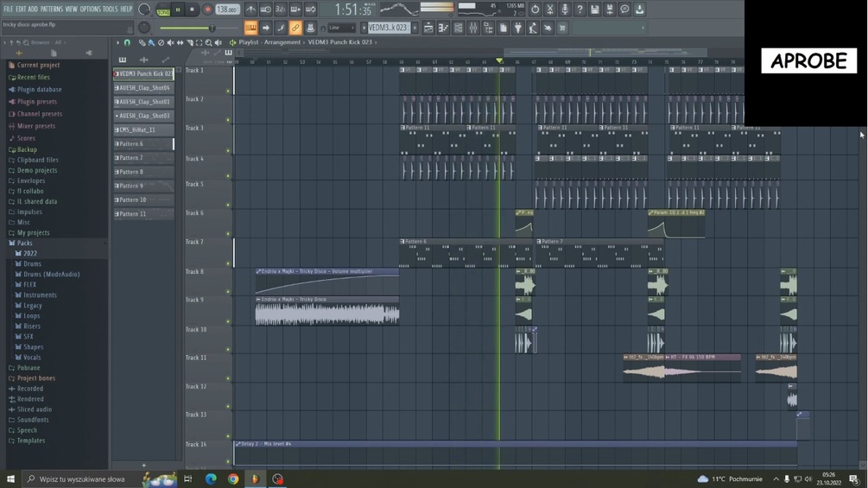Open the Piano roll view
Image resolution: width=868 pixels, height=488 pixels.
pos(443,28)
